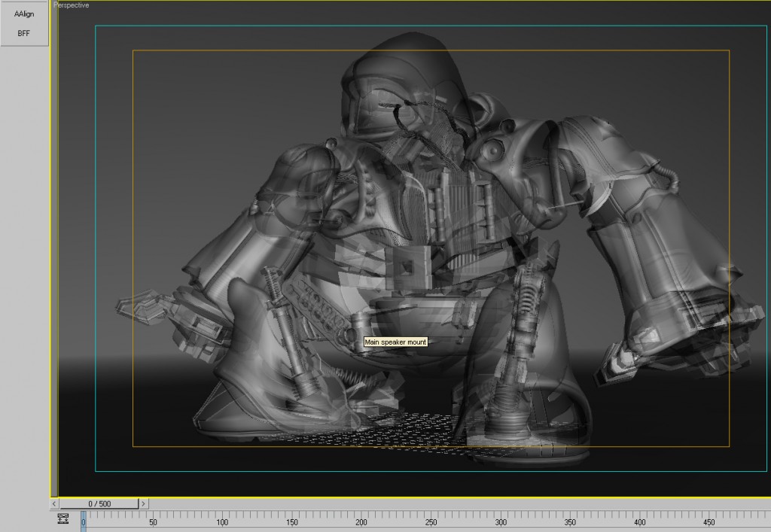Step time slider back with left arrow

pos(54,503)
